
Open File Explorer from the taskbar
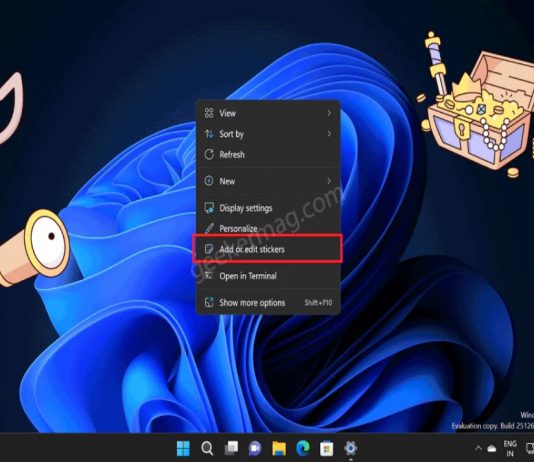(279, 448)
